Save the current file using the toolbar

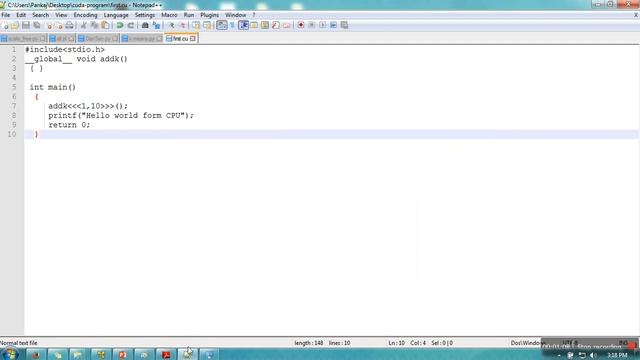(x=26, y=25)
